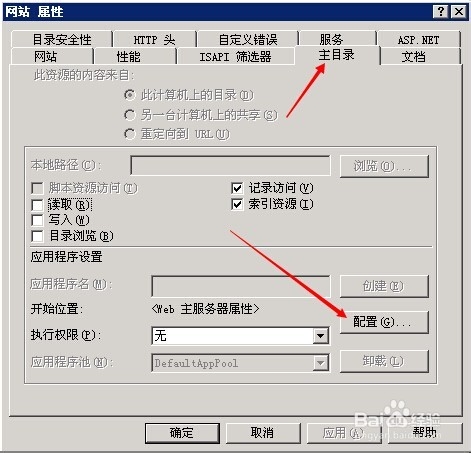Toggle the 目录浏览(B) checkbox

37,236
